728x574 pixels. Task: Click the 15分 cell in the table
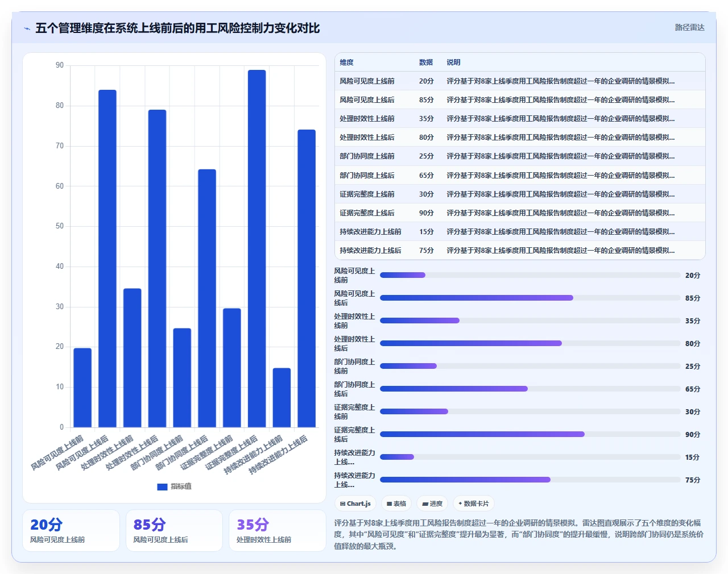427,232
